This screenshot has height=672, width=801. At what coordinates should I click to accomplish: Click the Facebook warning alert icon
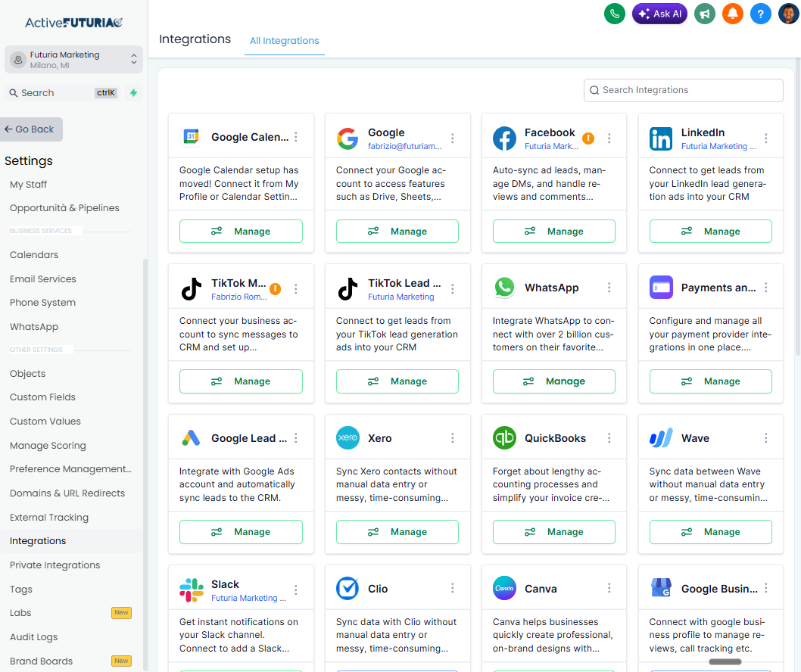pos(588,138)
